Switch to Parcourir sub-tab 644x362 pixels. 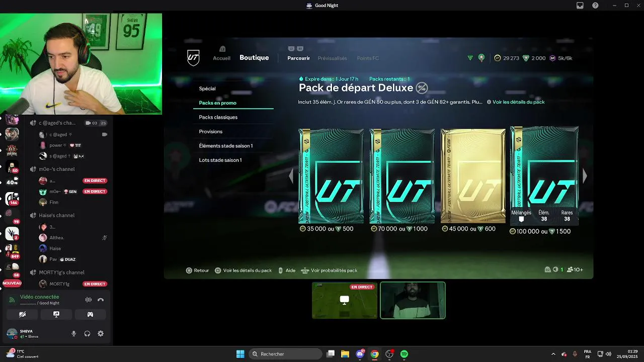click(x=298, y=58)
